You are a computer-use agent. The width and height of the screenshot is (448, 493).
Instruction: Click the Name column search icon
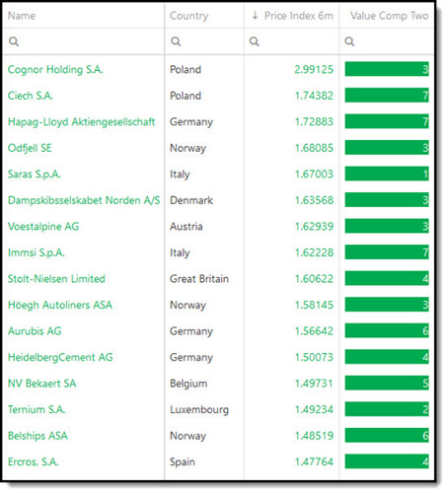(14, 41)
